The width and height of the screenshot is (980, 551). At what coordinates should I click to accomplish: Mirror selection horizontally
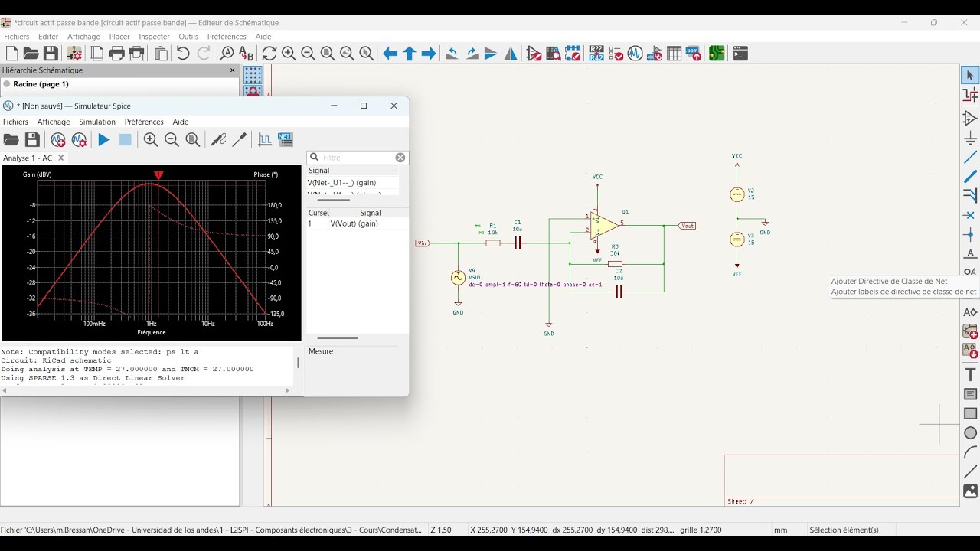[511, 54]
